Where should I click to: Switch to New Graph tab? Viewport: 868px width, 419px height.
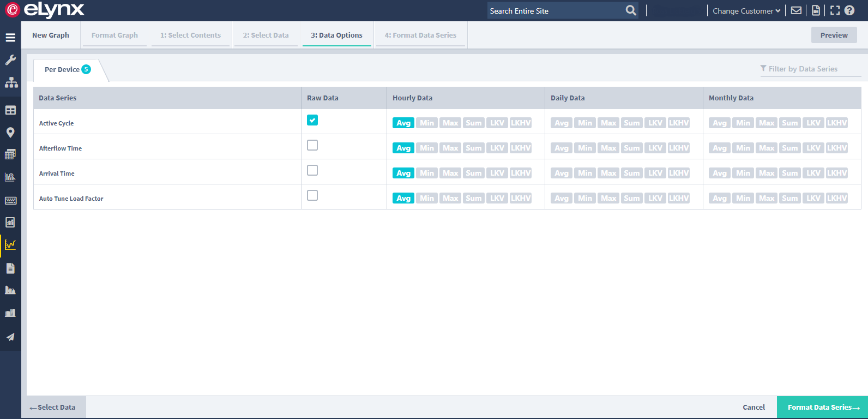[51, 35]
